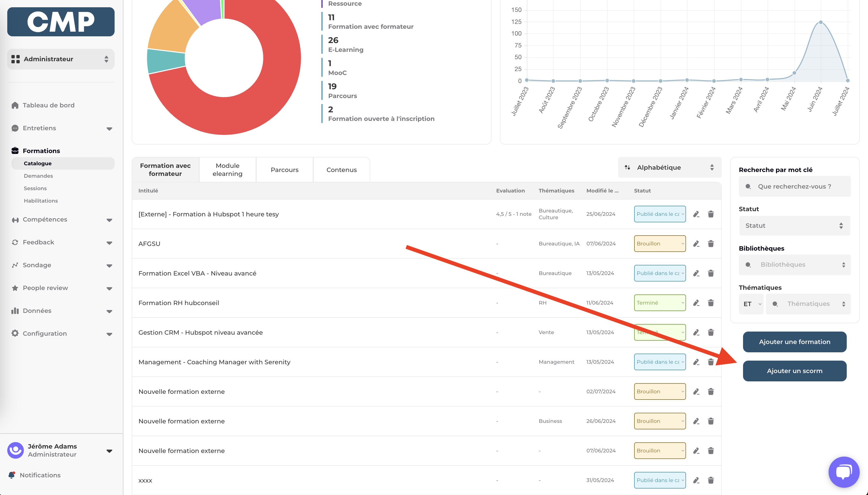Click the edit pencil for AFGSU row
This screenshot has height=495, width=868.
[x=696, y=243]
